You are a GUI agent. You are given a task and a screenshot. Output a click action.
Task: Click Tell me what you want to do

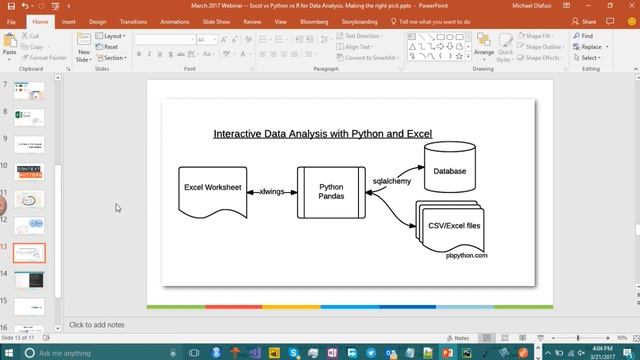point(431,22)
